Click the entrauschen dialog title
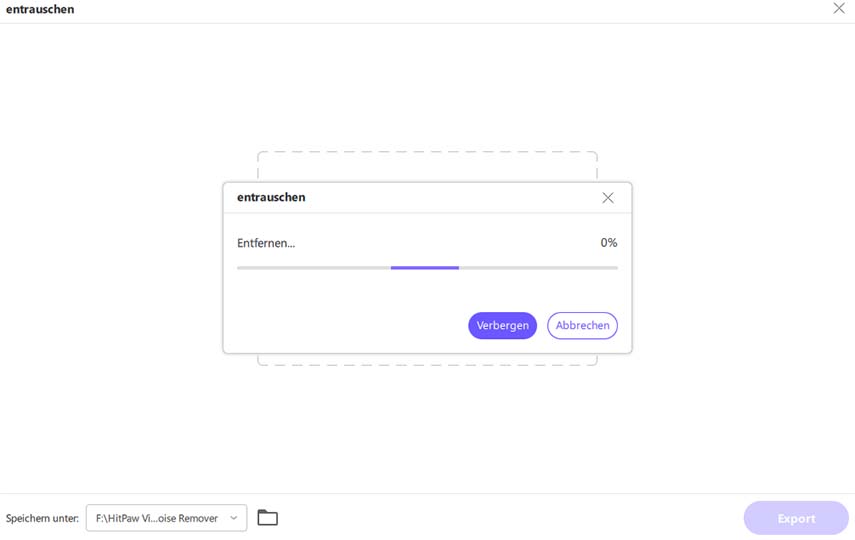Image resolution: width=855 pixels, height=540 pixels. [x=271, y=198]
